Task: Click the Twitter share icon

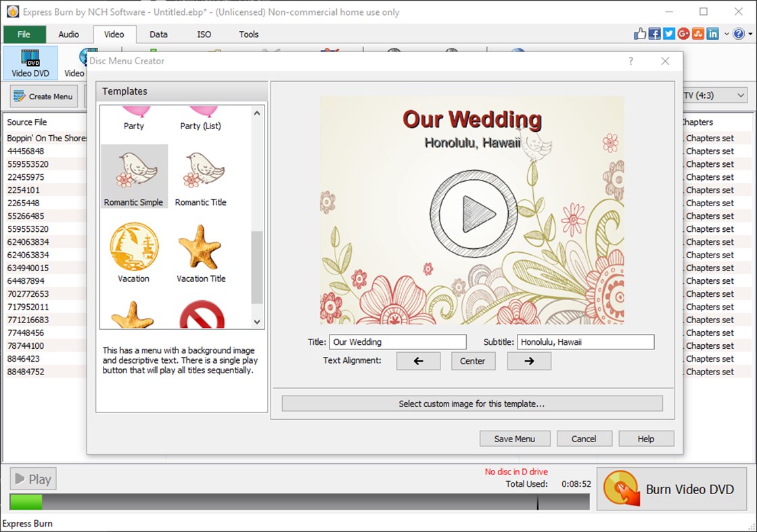Action: [668, 33]
